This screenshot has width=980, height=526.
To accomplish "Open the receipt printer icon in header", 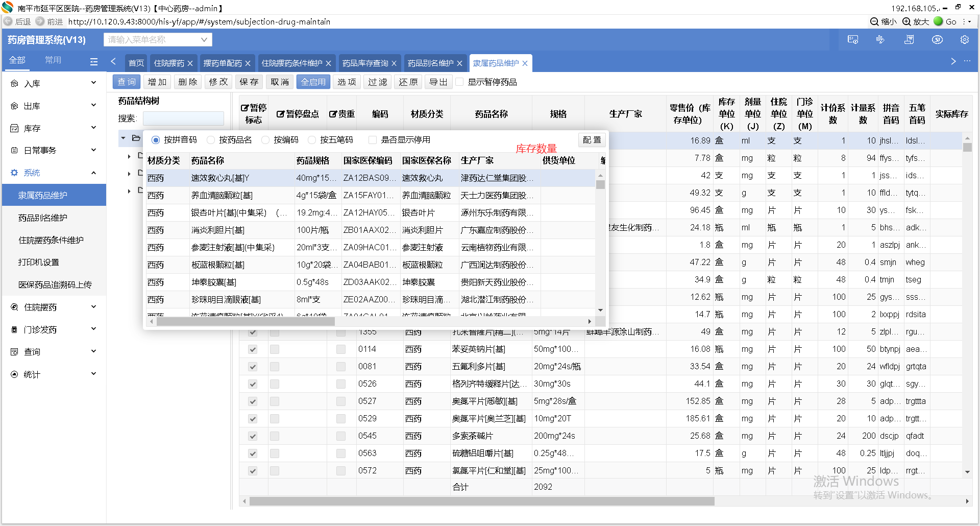I will pos(909,40).
